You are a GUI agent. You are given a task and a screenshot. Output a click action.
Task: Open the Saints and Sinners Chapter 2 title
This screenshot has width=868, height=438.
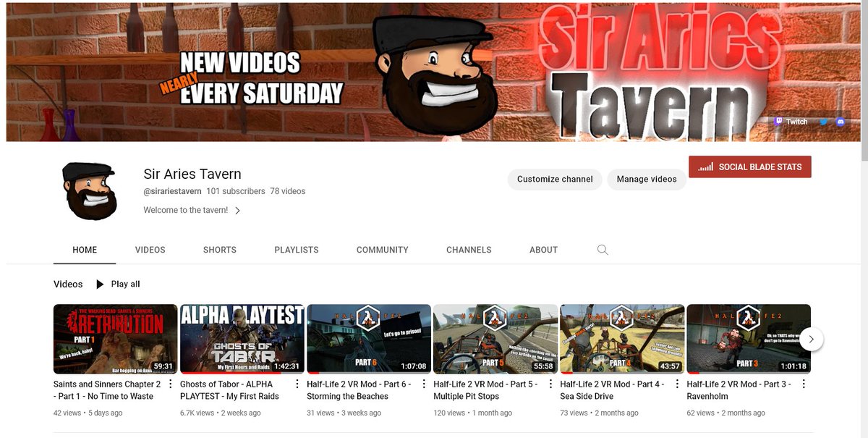point(107,390)
